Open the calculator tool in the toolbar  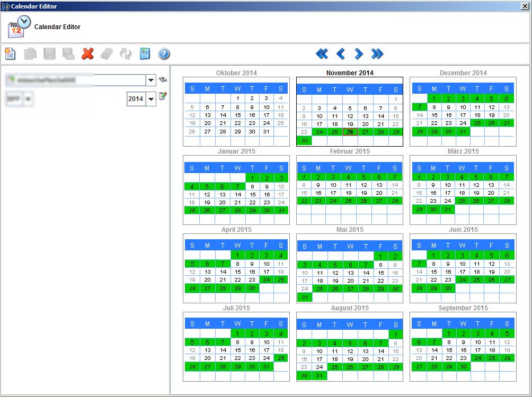coord(145,53)
